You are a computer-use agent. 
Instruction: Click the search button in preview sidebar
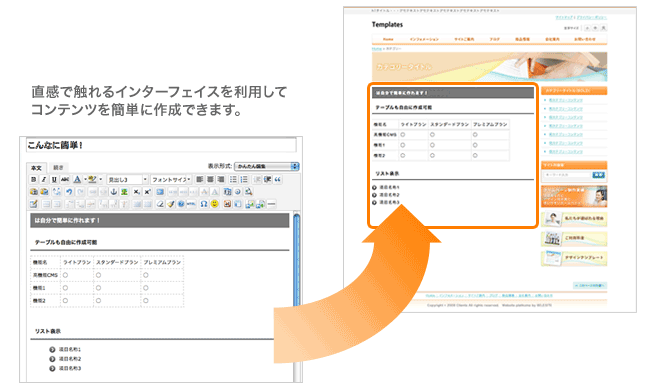(x=598, y=175)
